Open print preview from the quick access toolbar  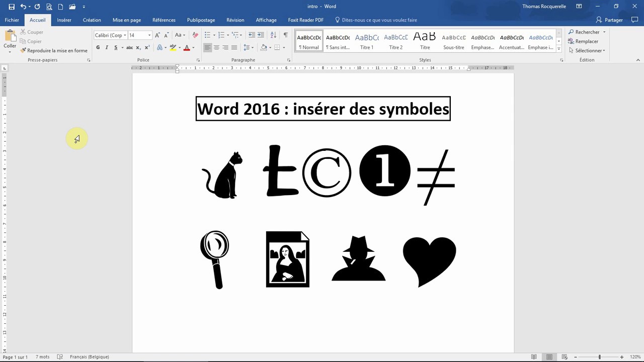click(49, 7)
